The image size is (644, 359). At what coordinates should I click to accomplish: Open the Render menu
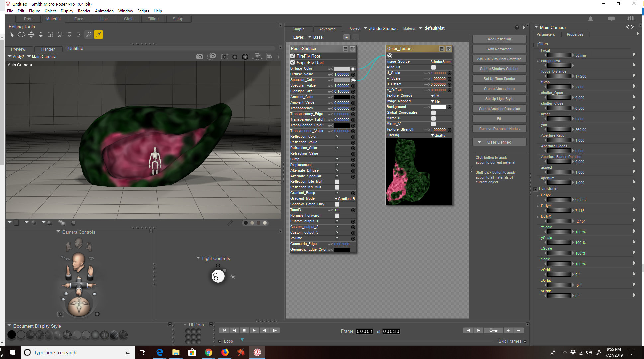point(84,11)
